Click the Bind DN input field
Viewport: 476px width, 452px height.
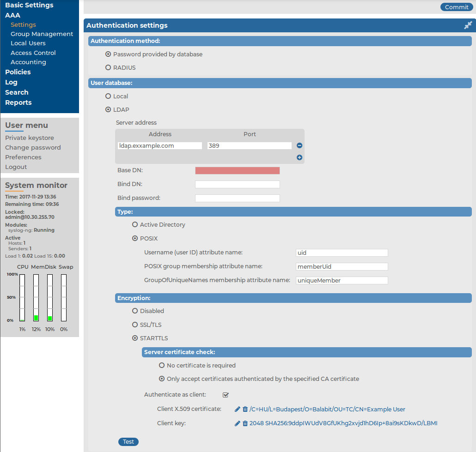click(x=238, y=184)
